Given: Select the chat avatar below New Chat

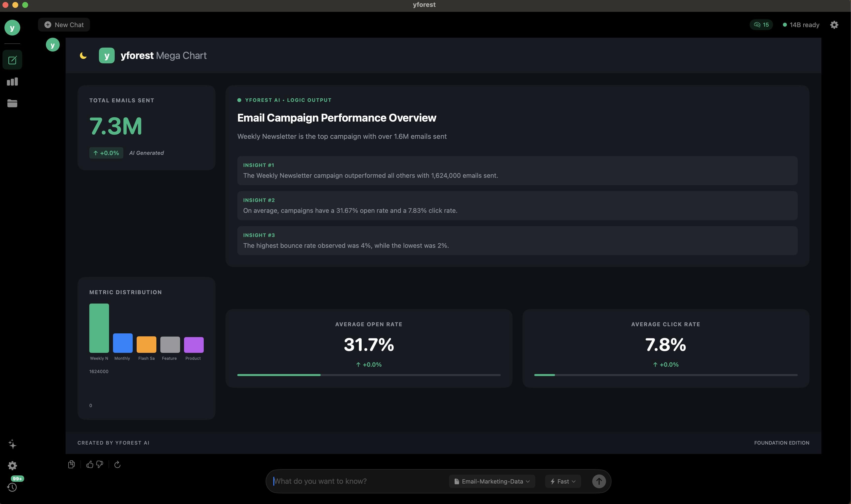Looking at the screenshot, I should pos(53,44).
